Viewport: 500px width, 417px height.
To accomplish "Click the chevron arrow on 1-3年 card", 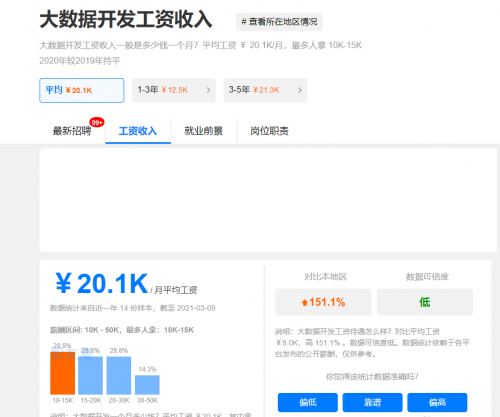I will tap(208, 90).
